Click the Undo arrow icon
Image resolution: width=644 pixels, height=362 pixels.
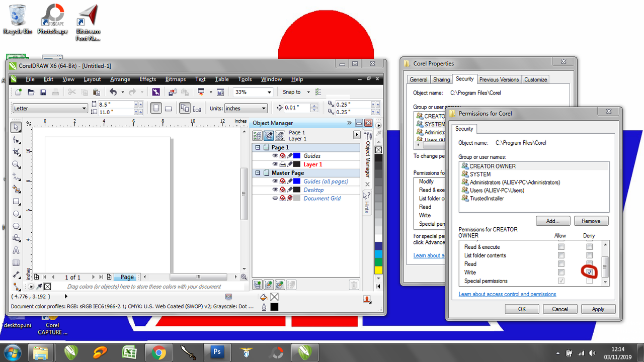pyautogui.click(x=113, y=92)
